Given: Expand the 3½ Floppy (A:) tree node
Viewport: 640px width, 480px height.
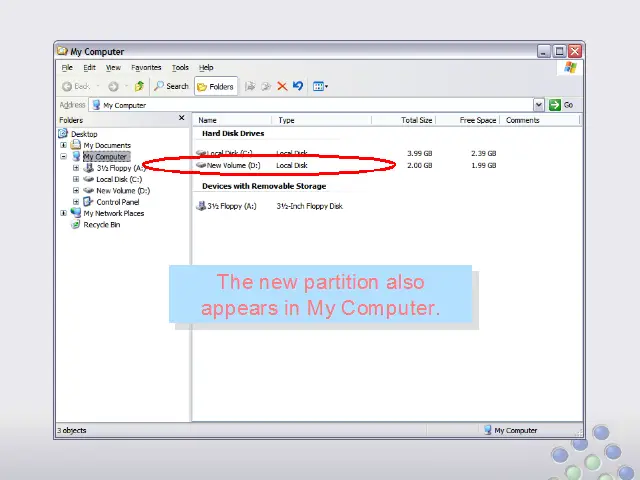Looking at the screenshot, I should pos(76,168).
